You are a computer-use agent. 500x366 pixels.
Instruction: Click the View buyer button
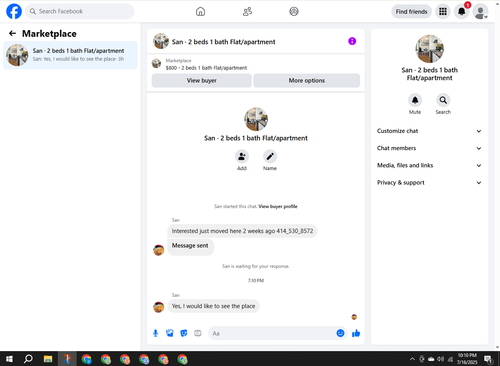tap(202, 80)
